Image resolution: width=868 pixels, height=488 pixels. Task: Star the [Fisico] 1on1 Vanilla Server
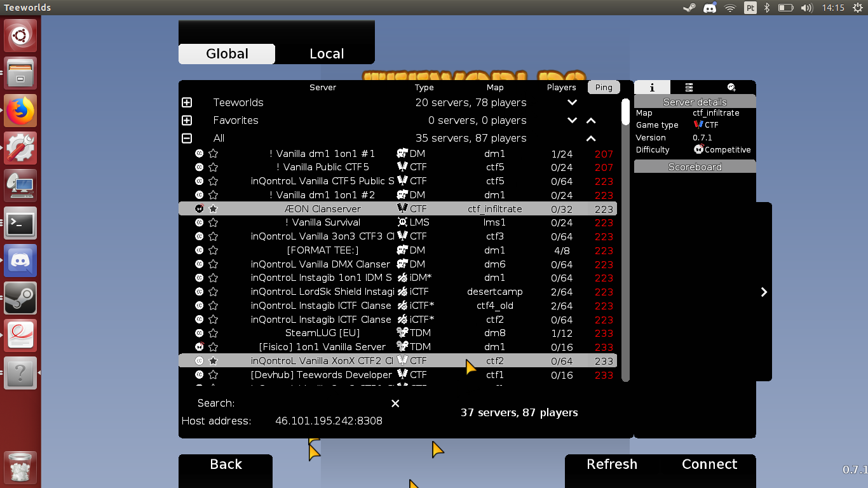[214, 347]
